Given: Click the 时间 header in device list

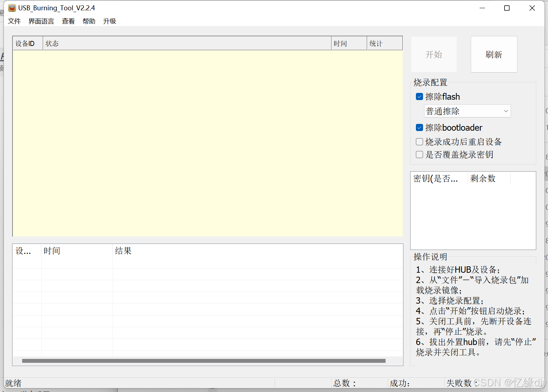Looking at the screenshot, I should pos(349,43).
